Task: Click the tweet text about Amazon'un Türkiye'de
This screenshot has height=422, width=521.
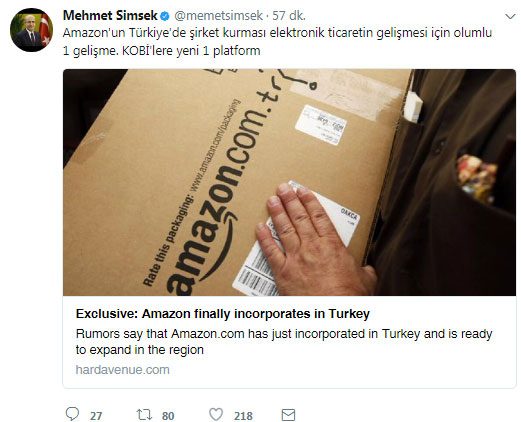Action: (277, 33)
